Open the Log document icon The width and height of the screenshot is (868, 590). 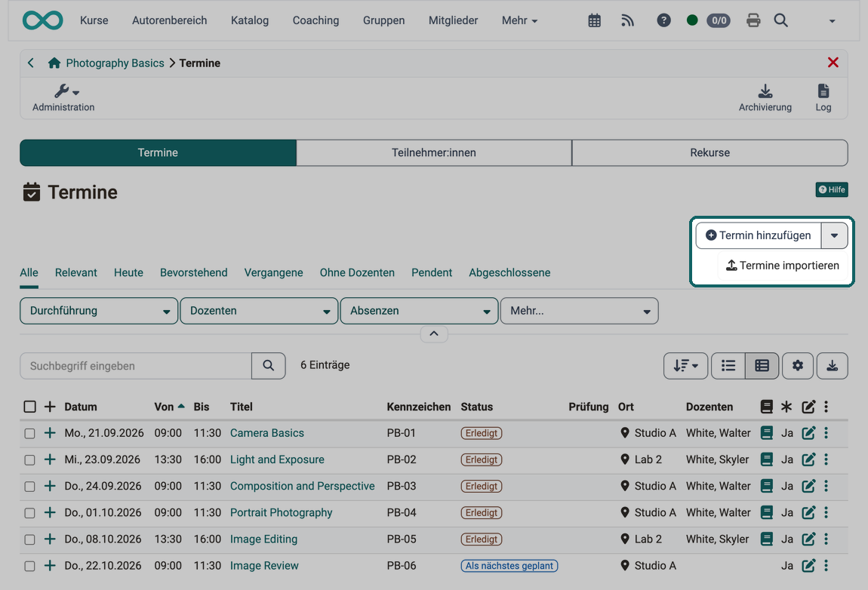823,98
